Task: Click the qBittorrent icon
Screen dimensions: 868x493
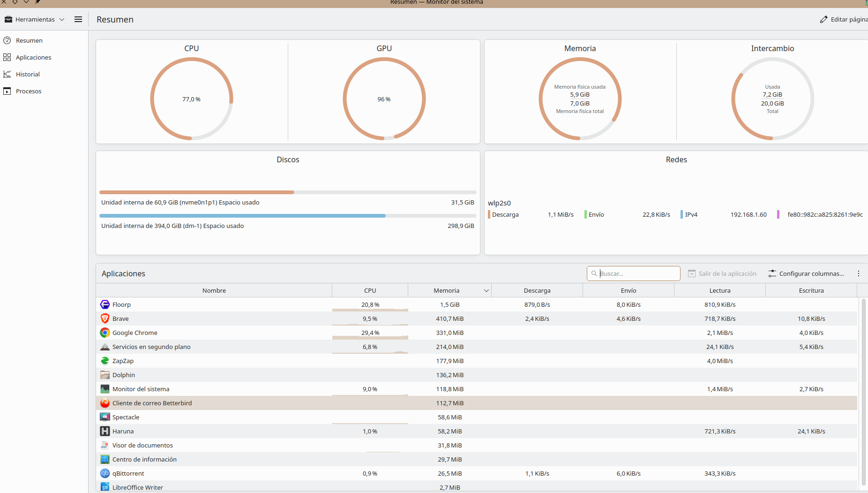Action: coord(105,473)
